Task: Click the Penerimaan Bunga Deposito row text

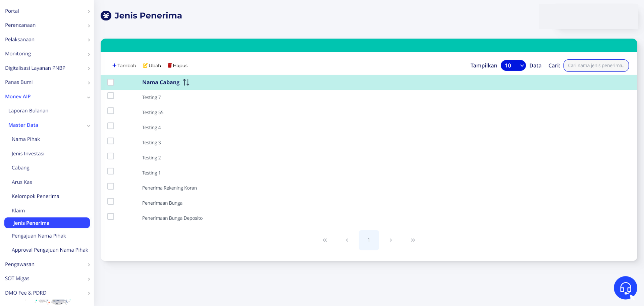Action: click(172, 218)
